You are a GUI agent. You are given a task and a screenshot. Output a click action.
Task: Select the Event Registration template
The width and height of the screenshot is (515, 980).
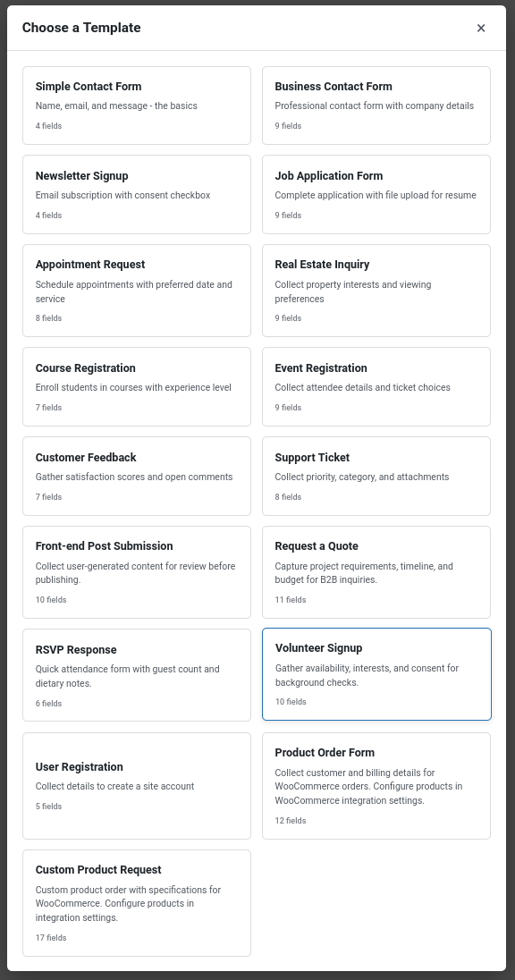tap(376, 386)
